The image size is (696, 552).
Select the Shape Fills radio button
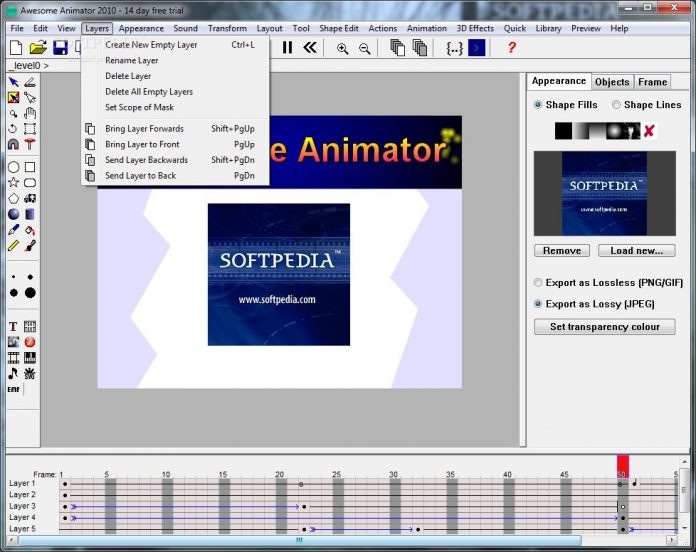point(538,105)
